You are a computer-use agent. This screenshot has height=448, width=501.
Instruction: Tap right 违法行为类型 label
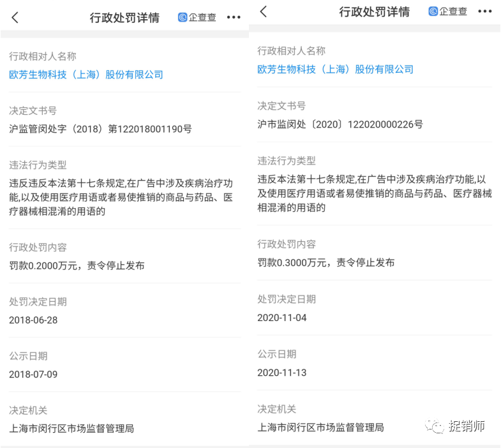tap(287, 161)
